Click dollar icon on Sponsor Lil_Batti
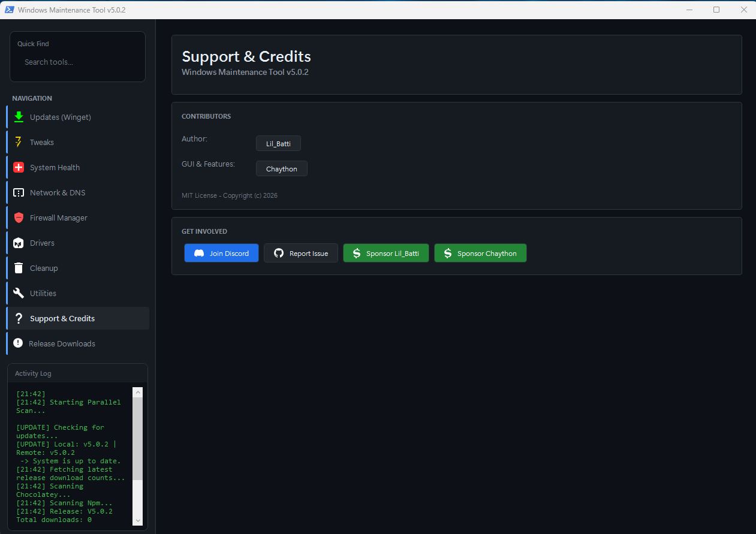 (x=357, y=254)
